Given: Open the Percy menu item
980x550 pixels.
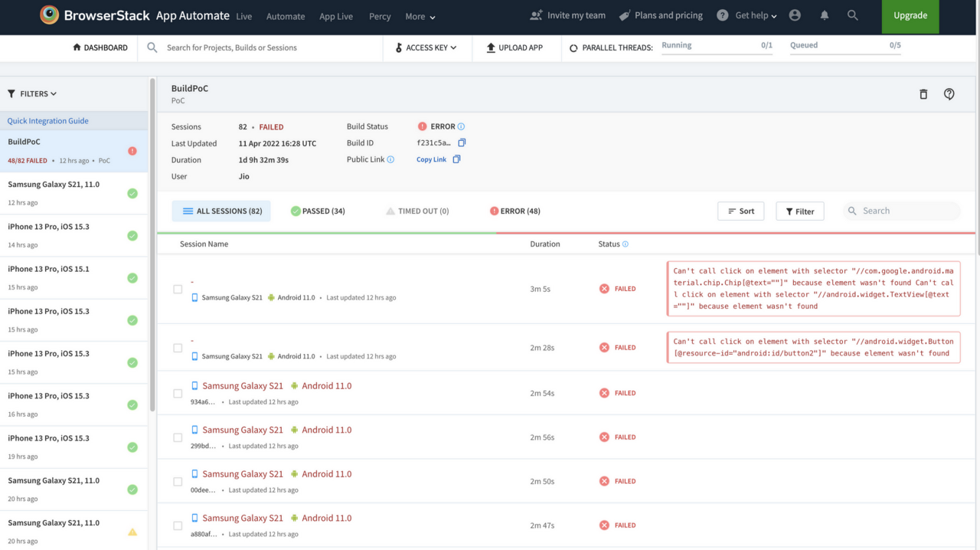Looking at the screenshot, I should pyautogui.click(x=380, y=16).
